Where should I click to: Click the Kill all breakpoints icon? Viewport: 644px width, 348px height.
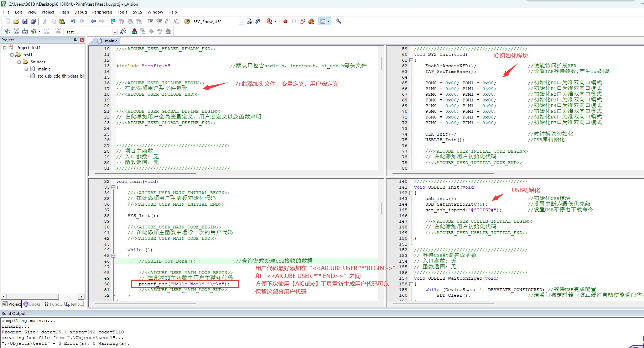[311, 21]
